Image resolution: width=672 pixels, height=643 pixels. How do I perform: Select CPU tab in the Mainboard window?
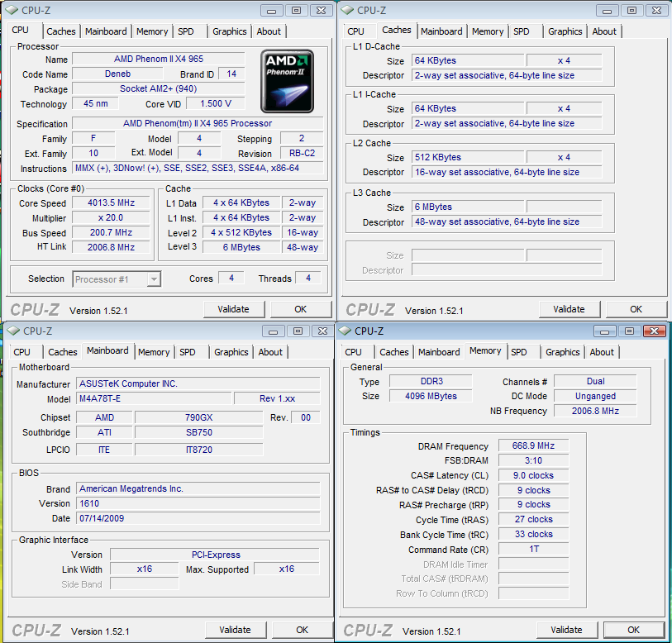[x=21, y=352]
